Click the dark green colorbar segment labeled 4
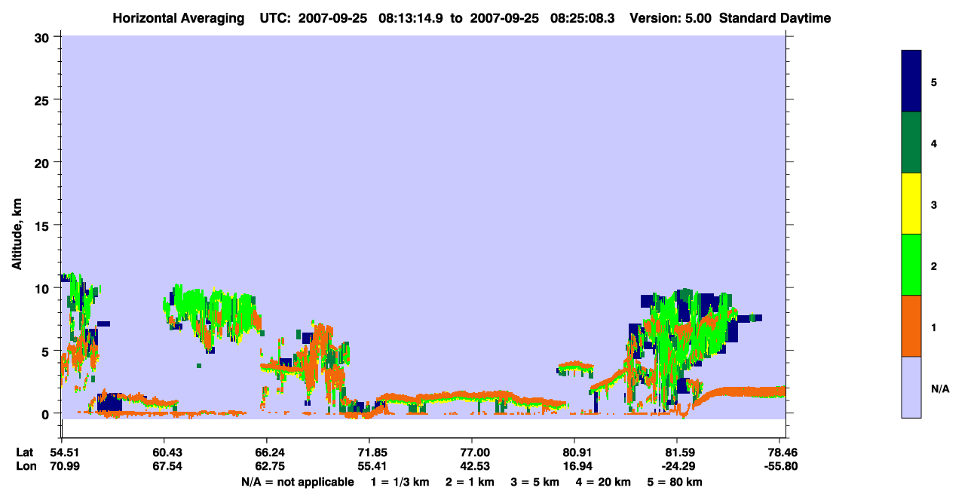Image resolution: width=980 pixels, height=503 pixels. pos(911,143)
